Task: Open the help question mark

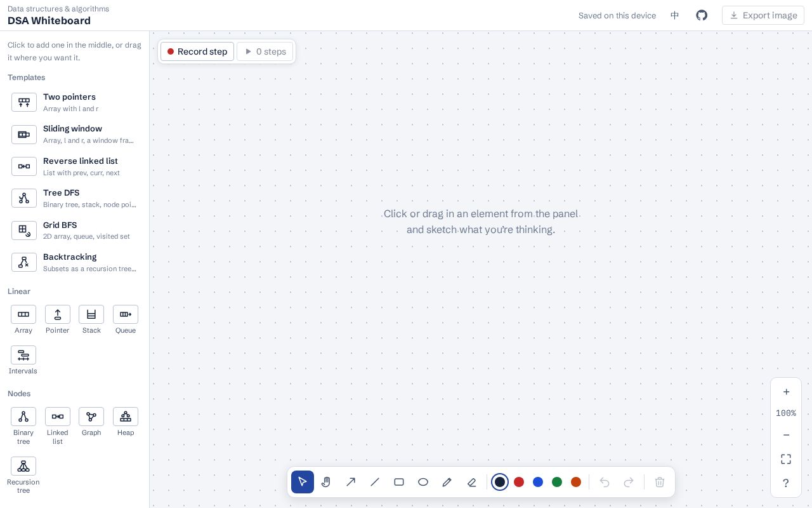Action: (786, 483)
